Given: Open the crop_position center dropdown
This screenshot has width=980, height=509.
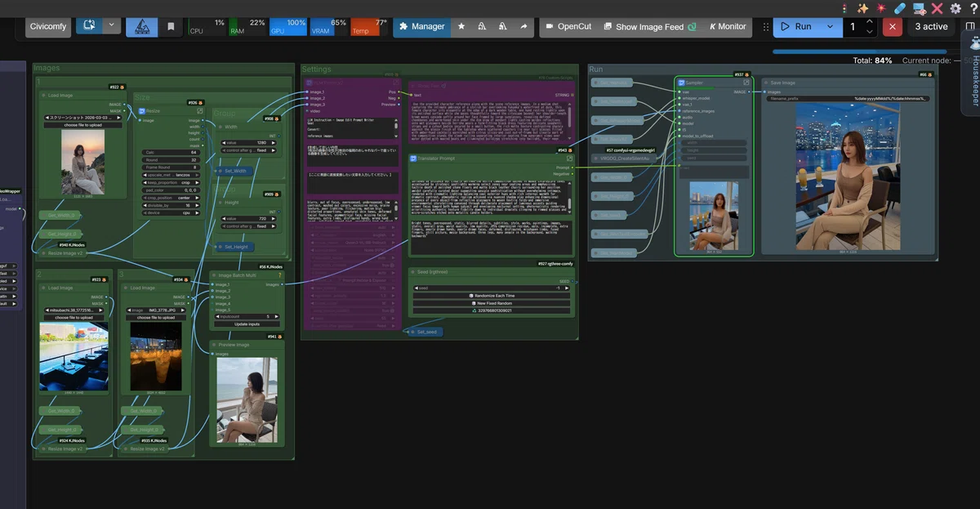Looking at the screenshot, I should [x=171, y=198].
